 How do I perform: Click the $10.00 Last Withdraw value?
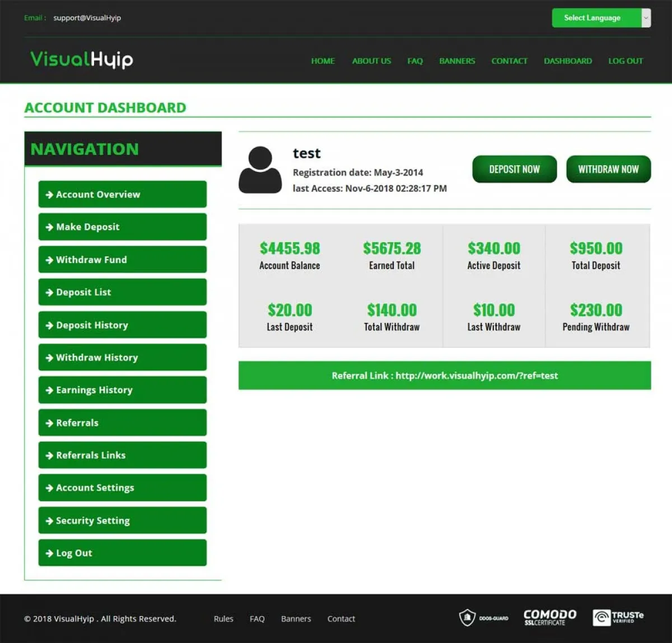494,309
